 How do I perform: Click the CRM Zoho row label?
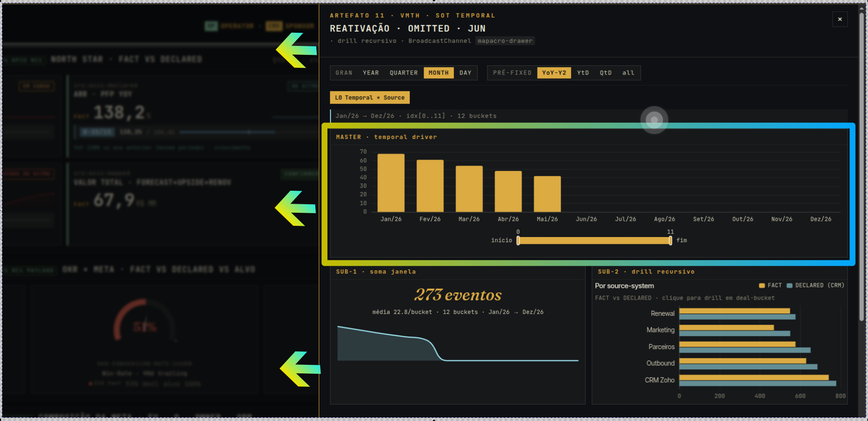pos(660,380)
